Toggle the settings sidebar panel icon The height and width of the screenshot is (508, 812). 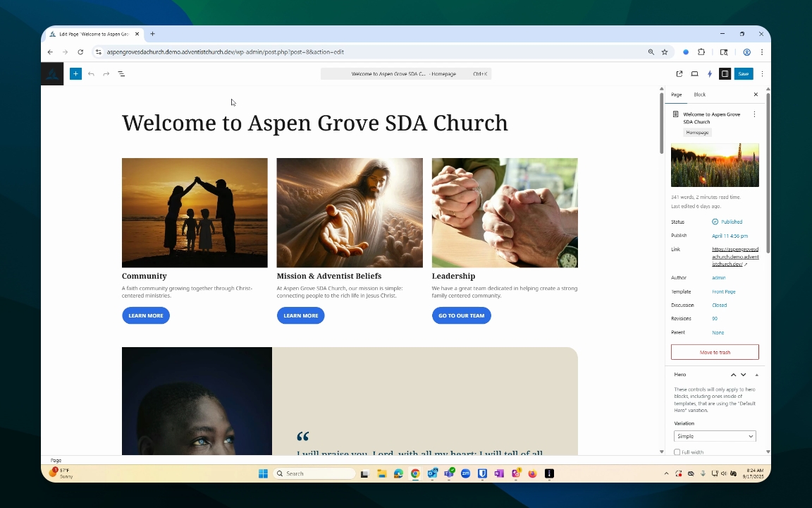[725, 73]
